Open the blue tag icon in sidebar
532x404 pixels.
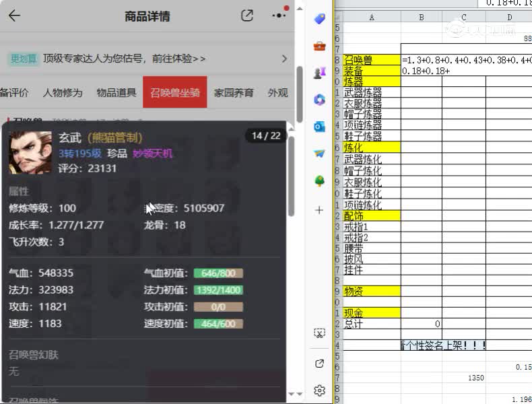point(319,19)
